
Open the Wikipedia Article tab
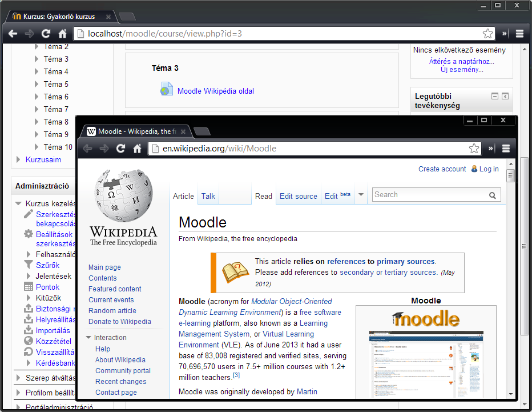pyautogui.click(x=183, y=196)
